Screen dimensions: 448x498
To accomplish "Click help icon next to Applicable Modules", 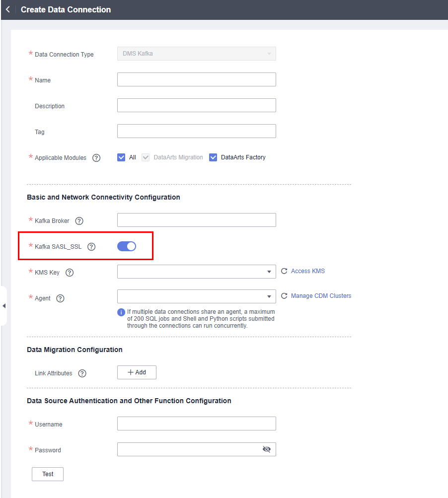I will click(96, 158).
